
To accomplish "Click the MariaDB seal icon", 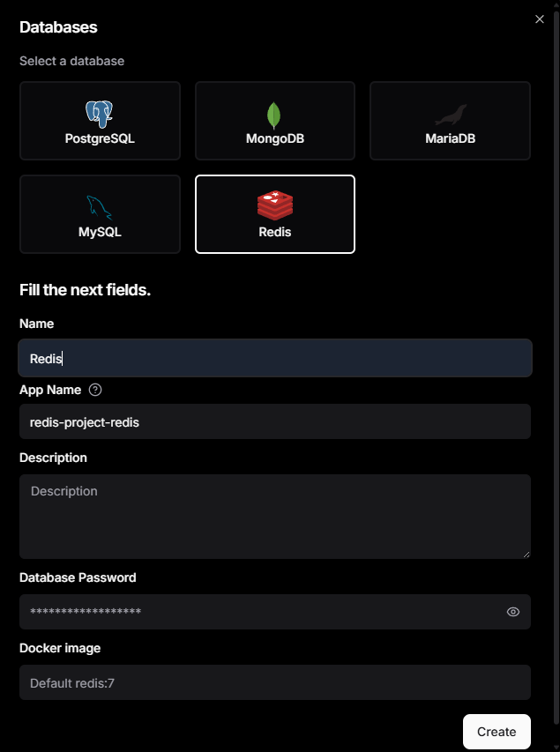I will coord(450,115).
